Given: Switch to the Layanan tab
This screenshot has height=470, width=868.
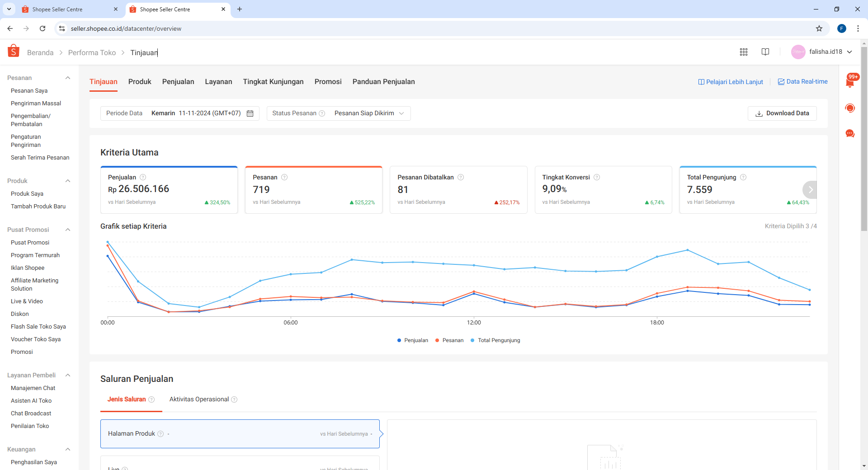Looking at the screenshot, I should [x=218, y=82].
